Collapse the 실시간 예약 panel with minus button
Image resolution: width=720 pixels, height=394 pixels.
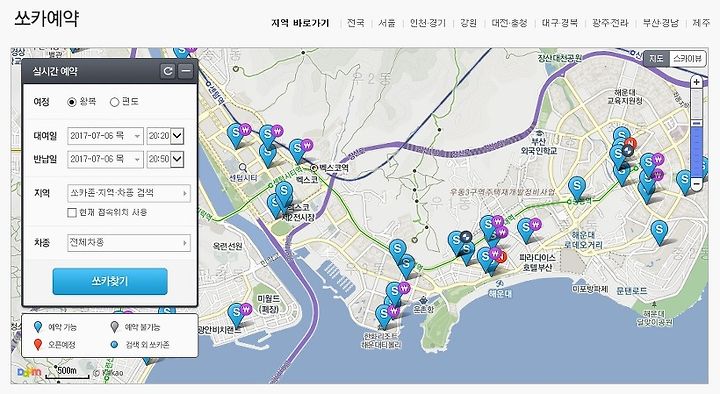click(186, 71)
